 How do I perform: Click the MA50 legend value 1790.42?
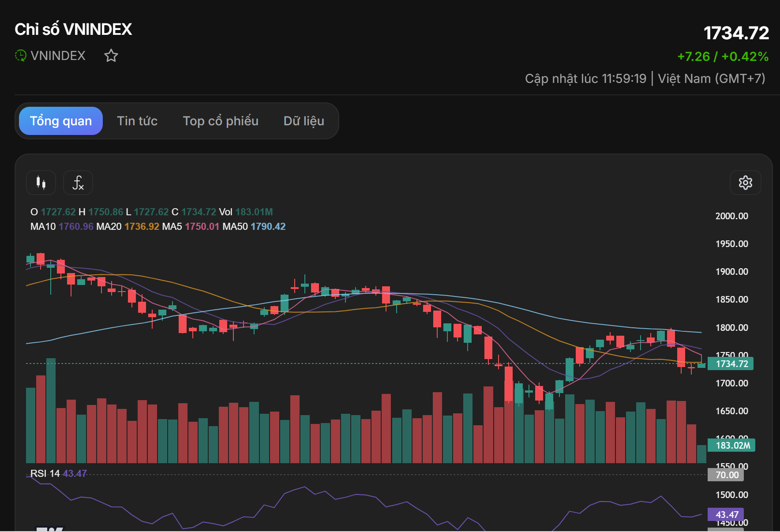268,226
